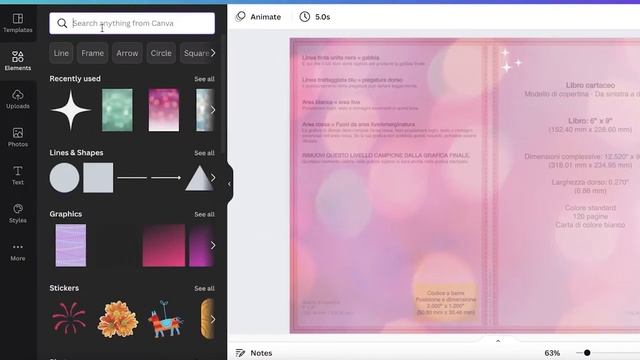Select the Circle suggestion chip

coord(161,53)
